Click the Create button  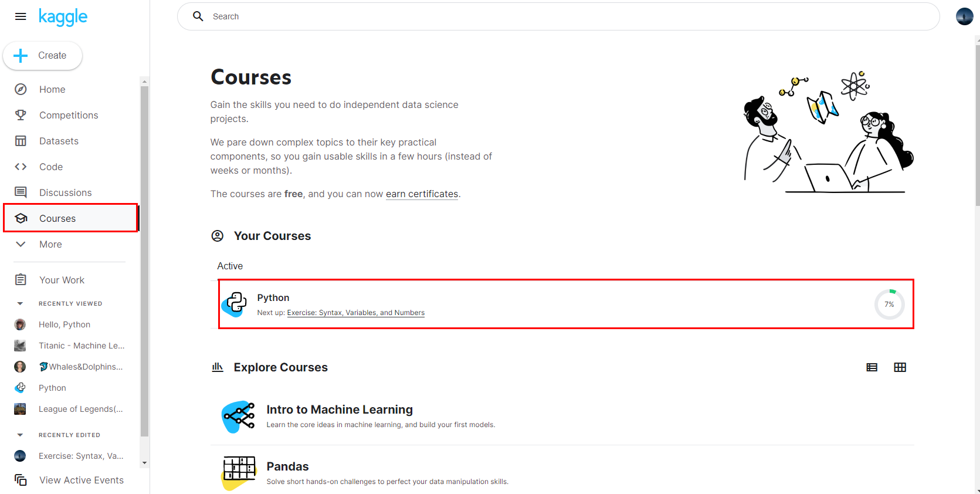(x=43, y=56)
